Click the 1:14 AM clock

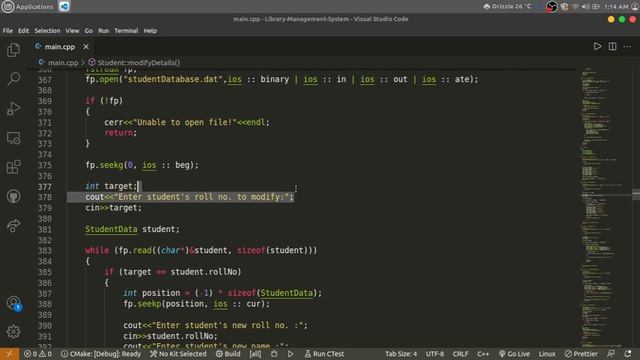(616, 7)
